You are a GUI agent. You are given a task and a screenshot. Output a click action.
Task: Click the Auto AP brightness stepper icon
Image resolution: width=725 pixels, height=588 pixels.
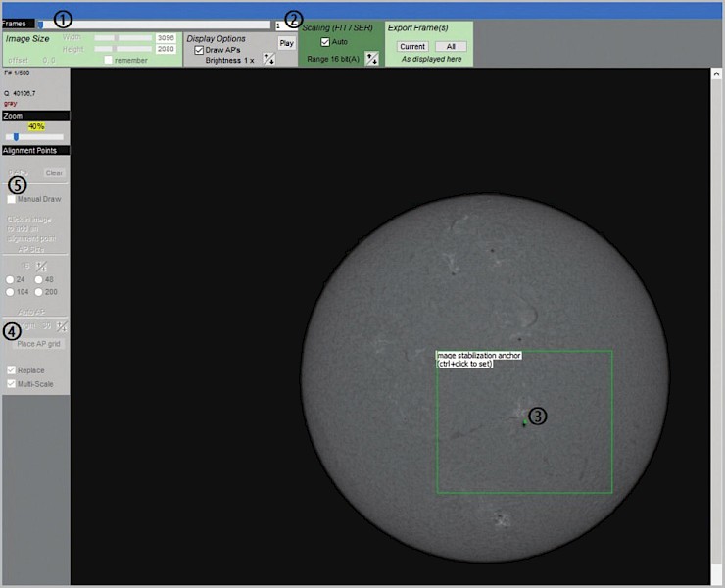click(62, 326)
